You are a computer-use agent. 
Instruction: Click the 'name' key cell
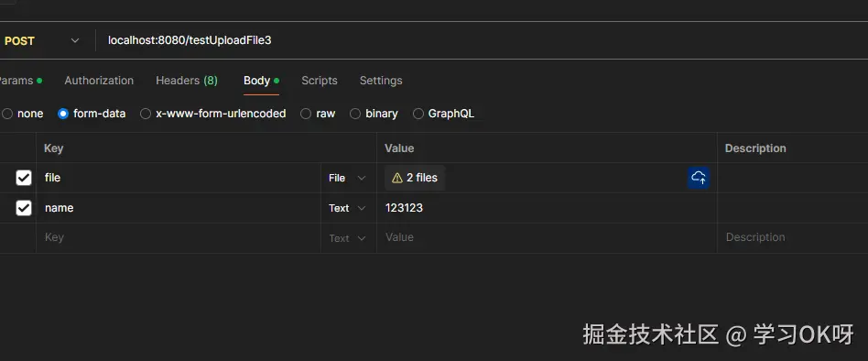point(179,208)
